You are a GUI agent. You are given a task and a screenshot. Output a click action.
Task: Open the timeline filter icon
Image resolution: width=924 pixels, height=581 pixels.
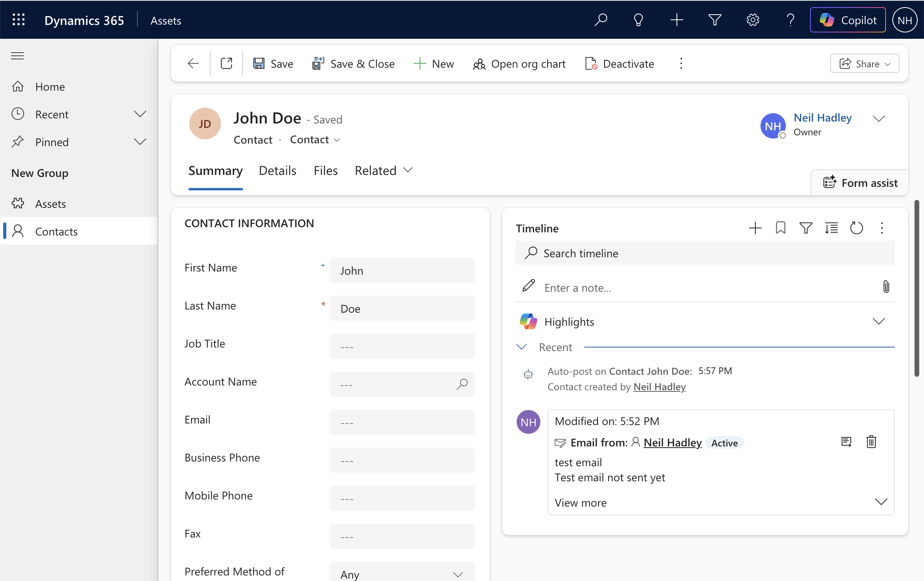(806, 228)
